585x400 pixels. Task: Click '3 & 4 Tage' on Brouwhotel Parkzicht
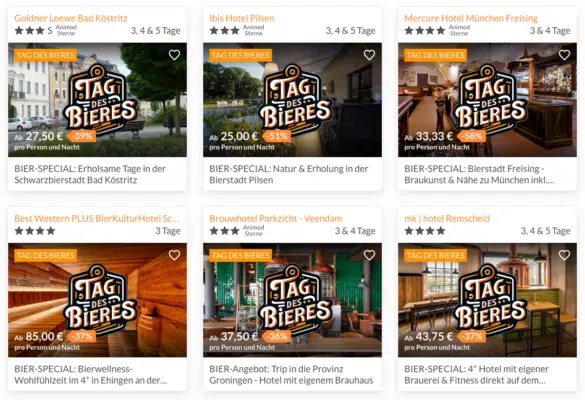(x=355, y=231)
